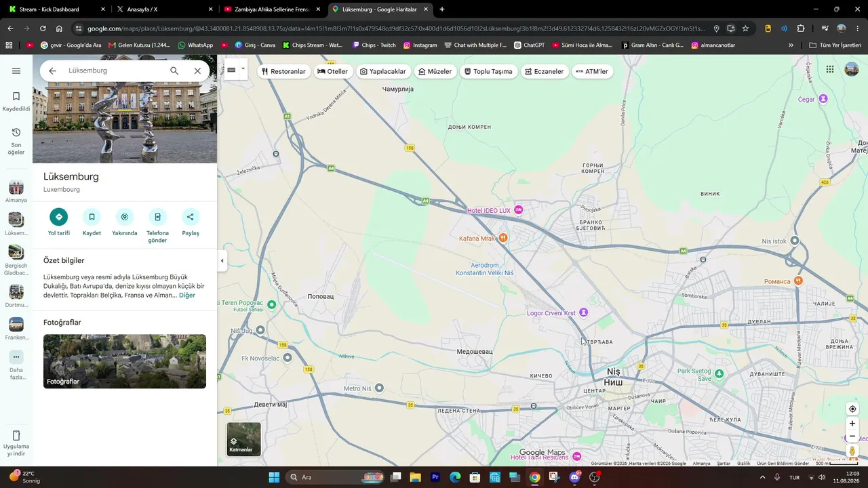This screenshot has height=488, width=868.
Task: Click the Street View pegman
Action: coord(852,451)
